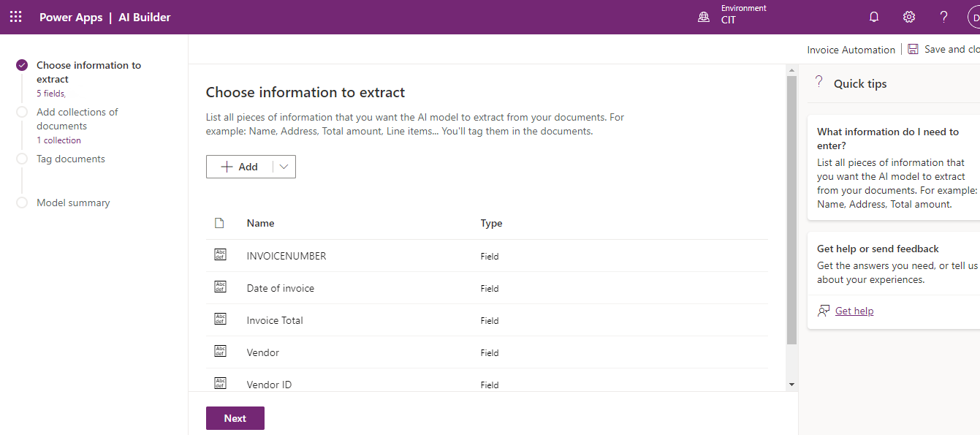Viewport: 980px width, 435px height.
Task: Go to Model summary step
Action: click(73, 203)
